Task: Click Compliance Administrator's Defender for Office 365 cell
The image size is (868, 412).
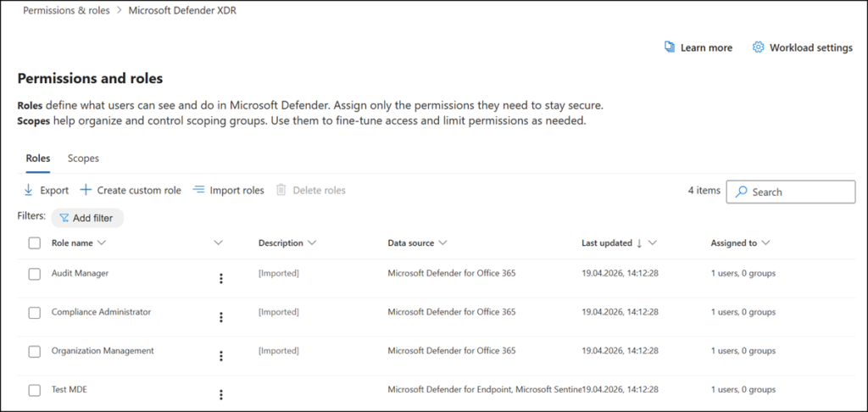Action: [452, 312]
